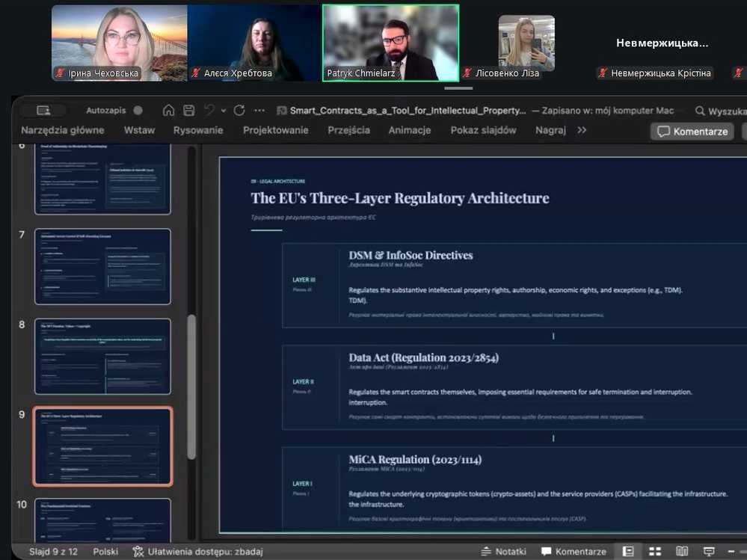Expand the undo history dropdown arrow

click(x=224, y=111)
